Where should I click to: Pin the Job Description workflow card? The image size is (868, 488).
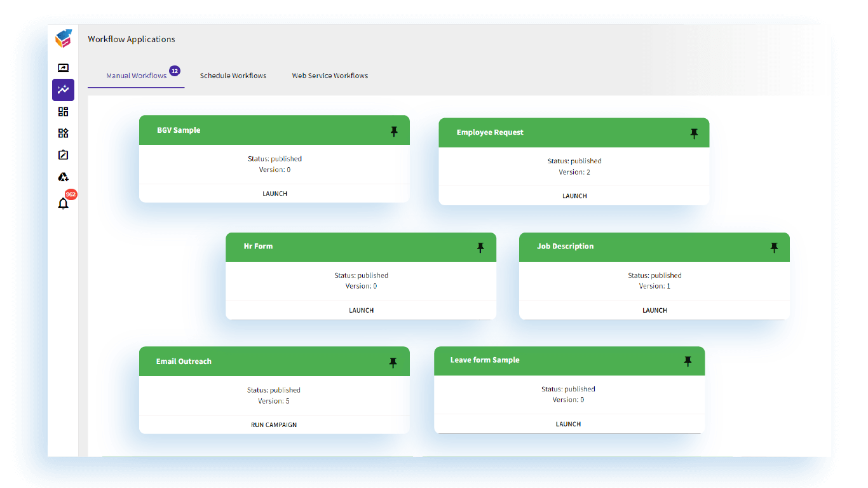coord(773,247)
